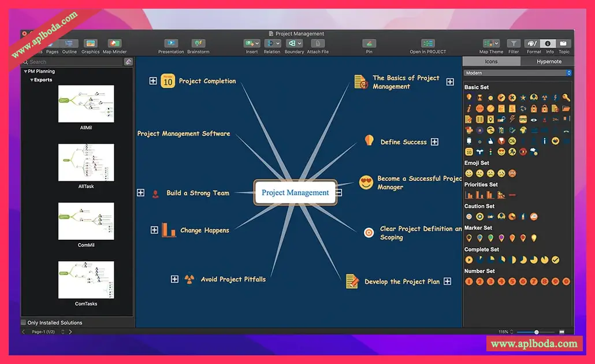
Task: Go to the previous page arrow
Action: tap(24, 332)
